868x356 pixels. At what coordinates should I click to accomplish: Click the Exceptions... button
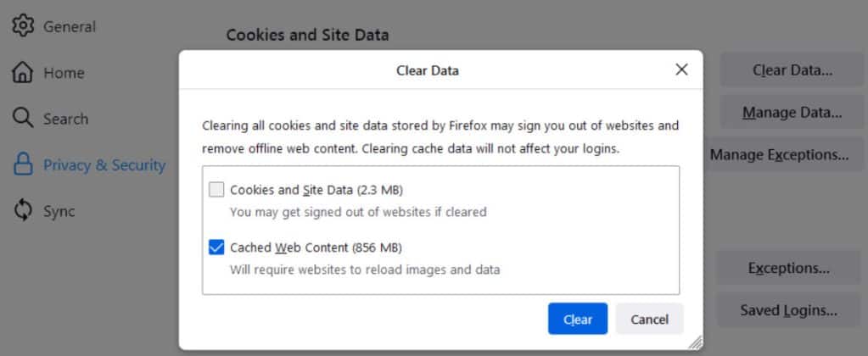tap(788, 268)
